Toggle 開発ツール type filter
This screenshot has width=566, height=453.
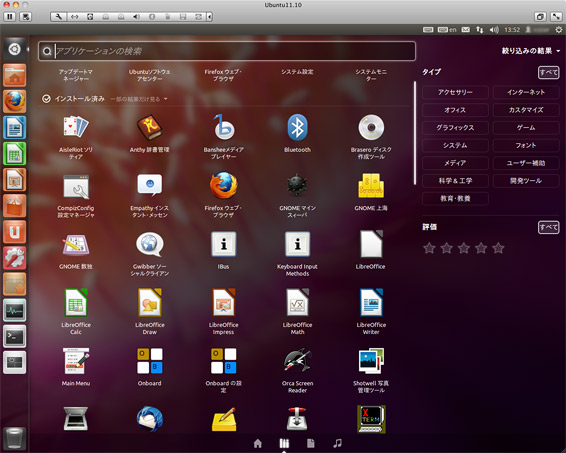pyautogui.click(x=526, y=180)
